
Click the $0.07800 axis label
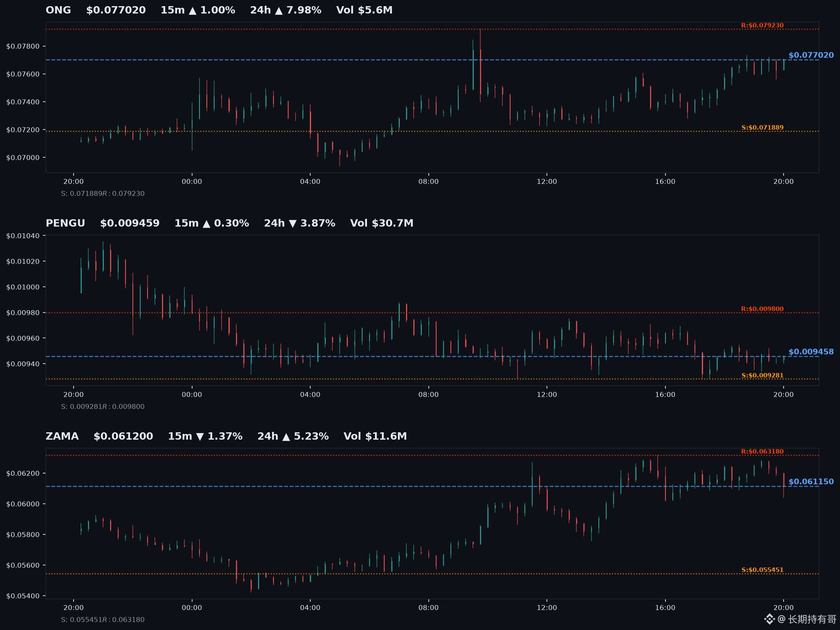coord(23,46)
